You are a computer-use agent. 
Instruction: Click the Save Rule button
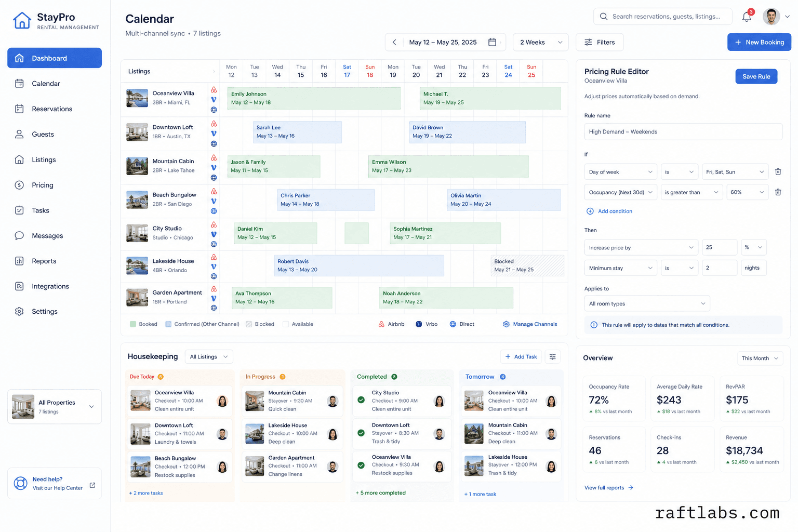tap(756, 76)
